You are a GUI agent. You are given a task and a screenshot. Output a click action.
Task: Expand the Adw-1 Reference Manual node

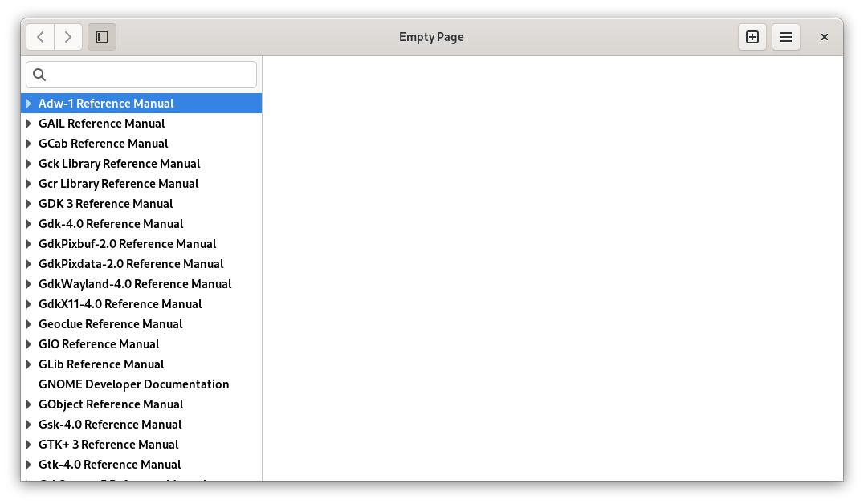click(29, 104)
